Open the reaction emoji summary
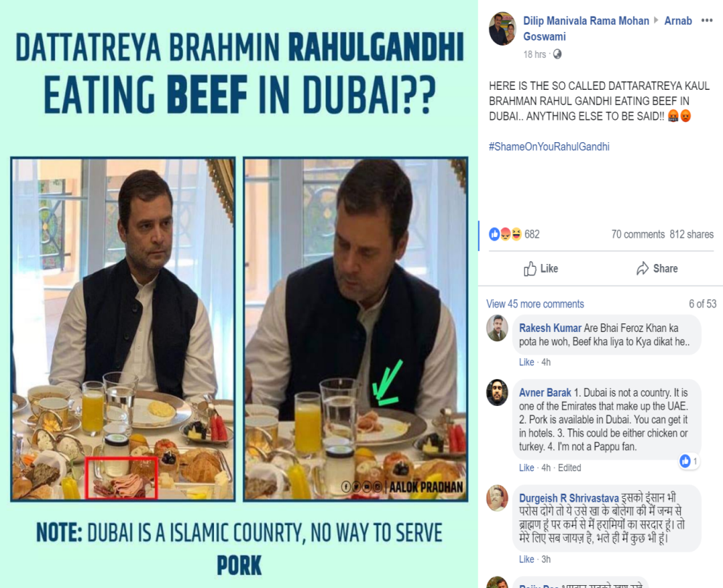 505,234
